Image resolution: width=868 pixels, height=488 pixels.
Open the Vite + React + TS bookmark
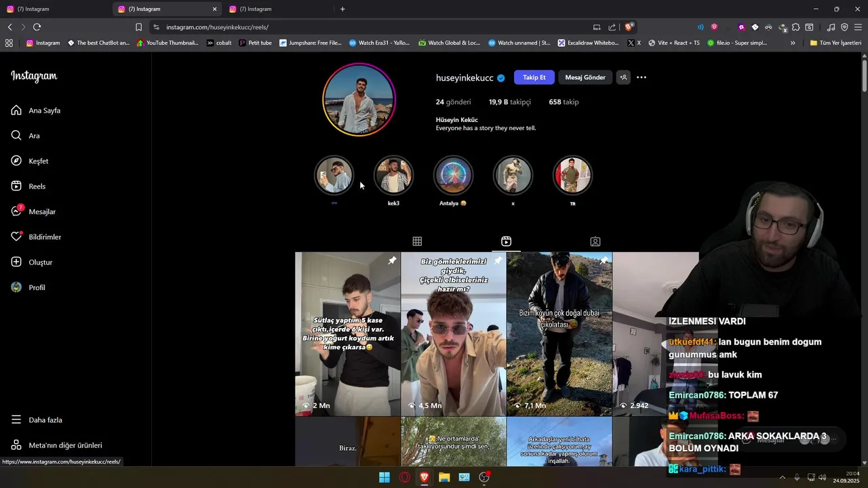coord(674,43)
